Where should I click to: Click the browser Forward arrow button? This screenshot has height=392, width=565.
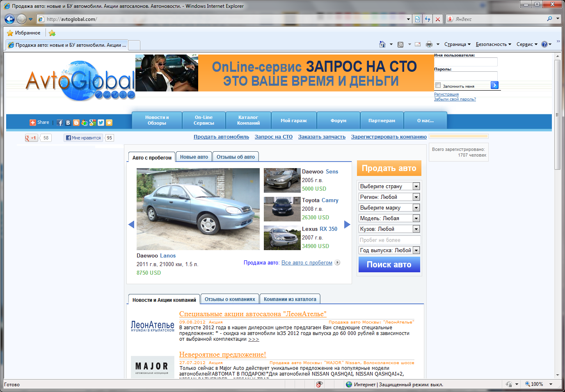click(21, 19)
